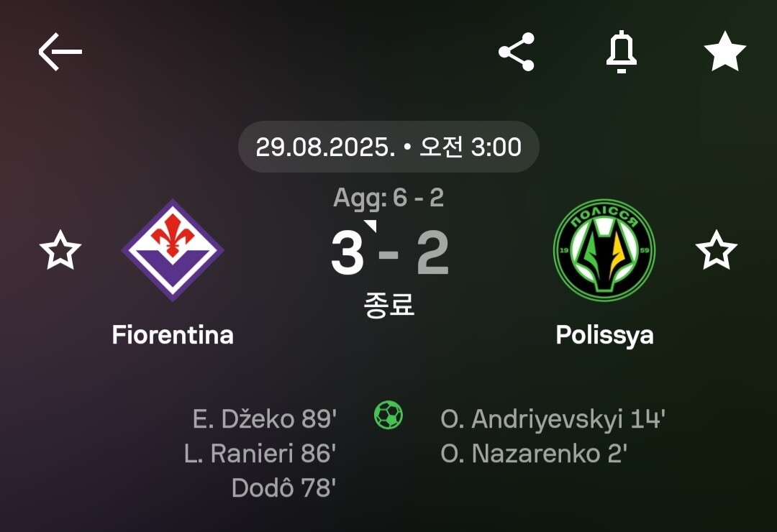Tap the notification bell icon
Image resolution: width=777 pixels, height=532 pixels.
tap(620, 52)
